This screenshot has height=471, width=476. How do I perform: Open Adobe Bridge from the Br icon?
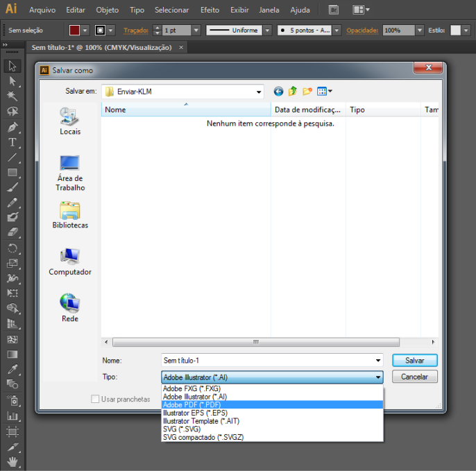[334, 10]
